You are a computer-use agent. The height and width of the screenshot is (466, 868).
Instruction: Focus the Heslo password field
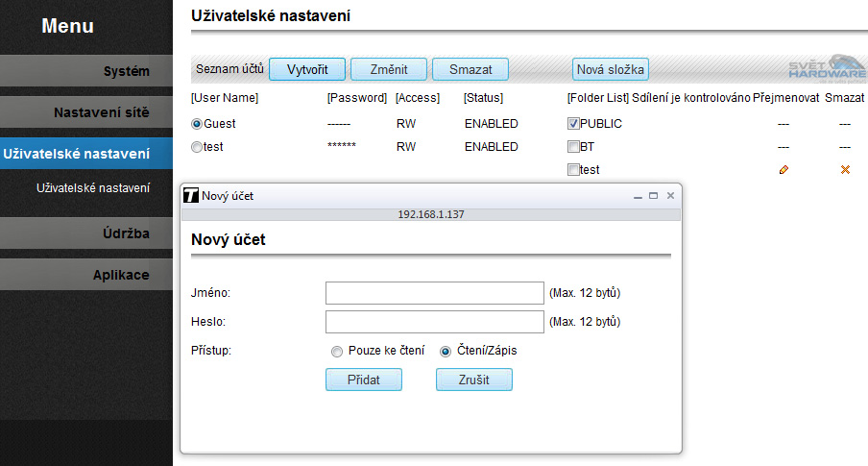click(435, 322)
